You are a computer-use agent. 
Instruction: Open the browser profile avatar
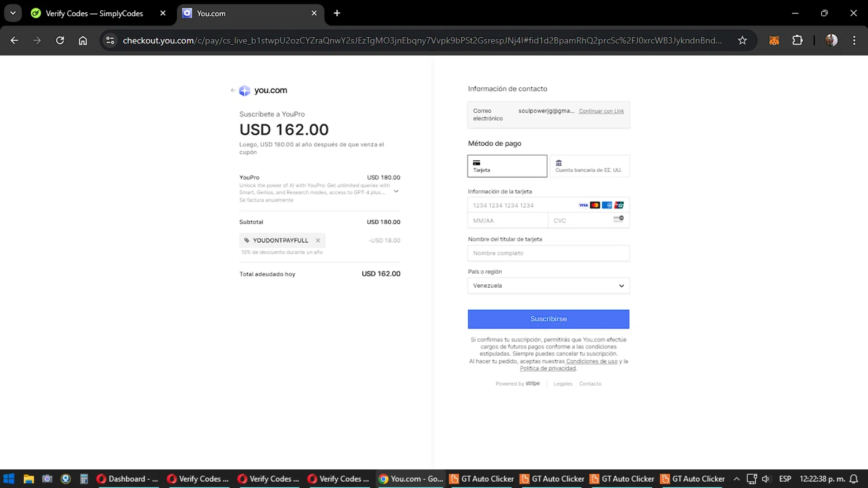pyautogui.click(x=832, y=41)
